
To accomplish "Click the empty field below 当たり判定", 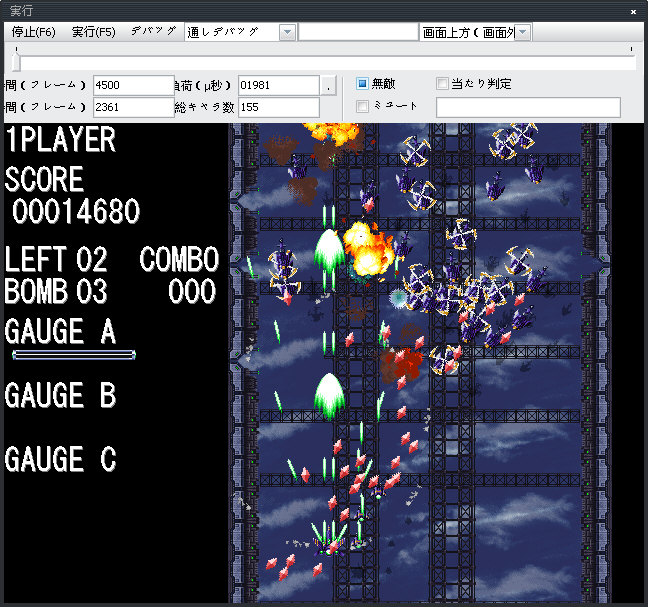I will point(528,107).
